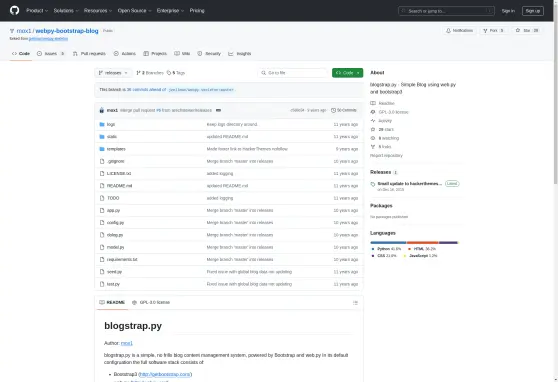Open the getbootstrap.com link

165,374
